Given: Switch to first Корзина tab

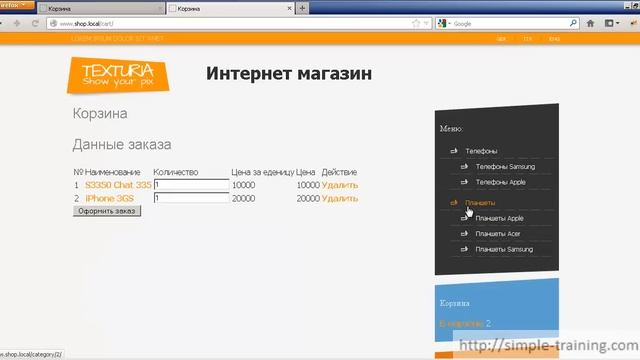Looking at the screenshot, I should [x=101, y=9].
